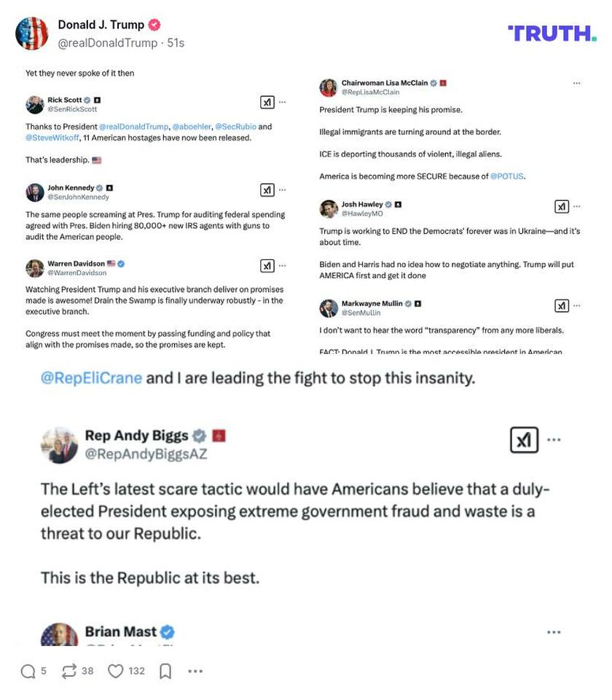612x700 pixels.
Task: Click the Truth Social logo
Action: point(552,33)
